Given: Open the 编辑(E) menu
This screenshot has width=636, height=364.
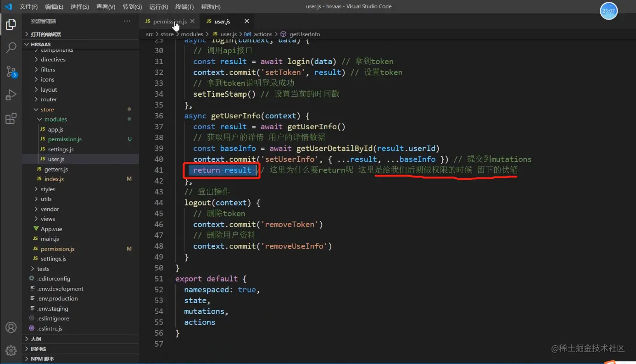Looking at the screenshot, I should 54,7.
